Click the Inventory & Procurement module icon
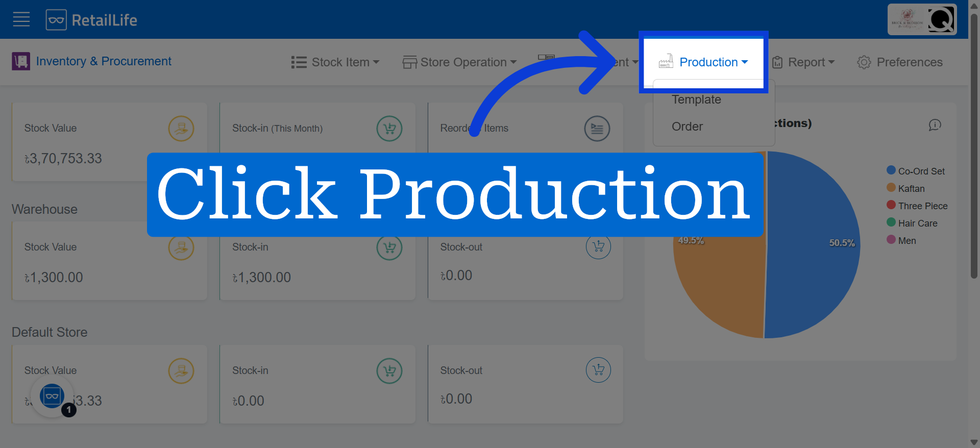 21,61
